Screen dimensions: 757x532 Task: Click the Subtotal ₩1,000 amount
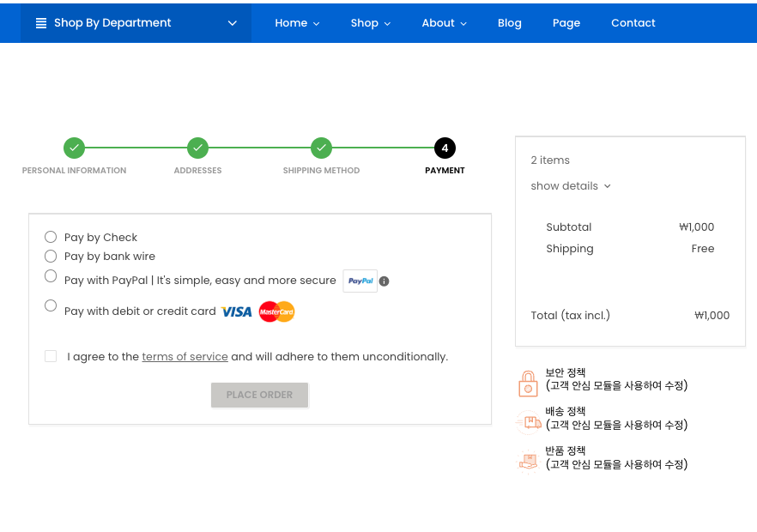tap(697, 227)
